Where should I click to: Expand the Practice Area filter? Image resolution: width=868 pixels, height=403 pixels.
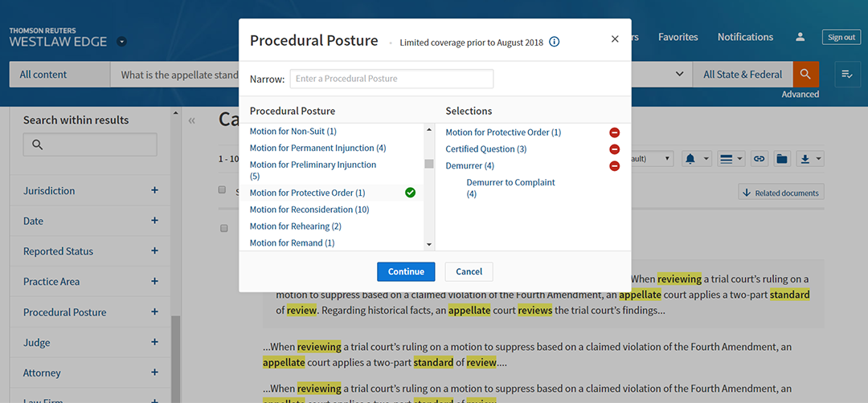pos(154,282)
